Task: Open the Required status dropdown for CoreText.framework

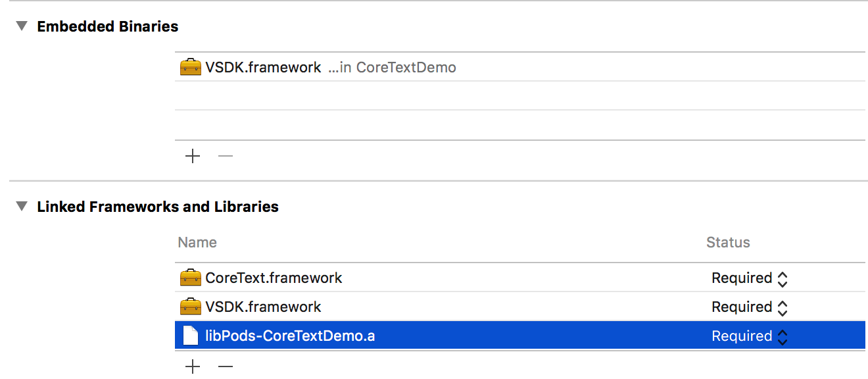Action: [x=750, y=278]
